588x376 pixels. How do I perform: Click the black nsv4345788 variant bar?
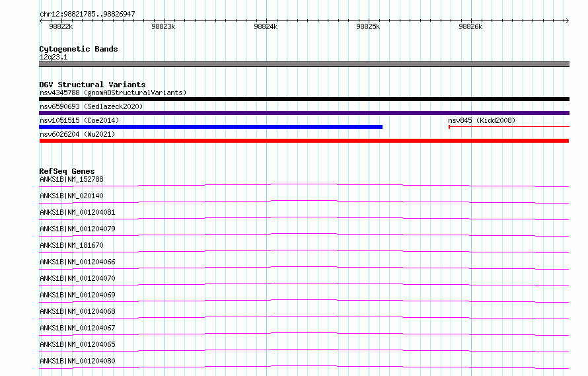(x=304, y=99)
